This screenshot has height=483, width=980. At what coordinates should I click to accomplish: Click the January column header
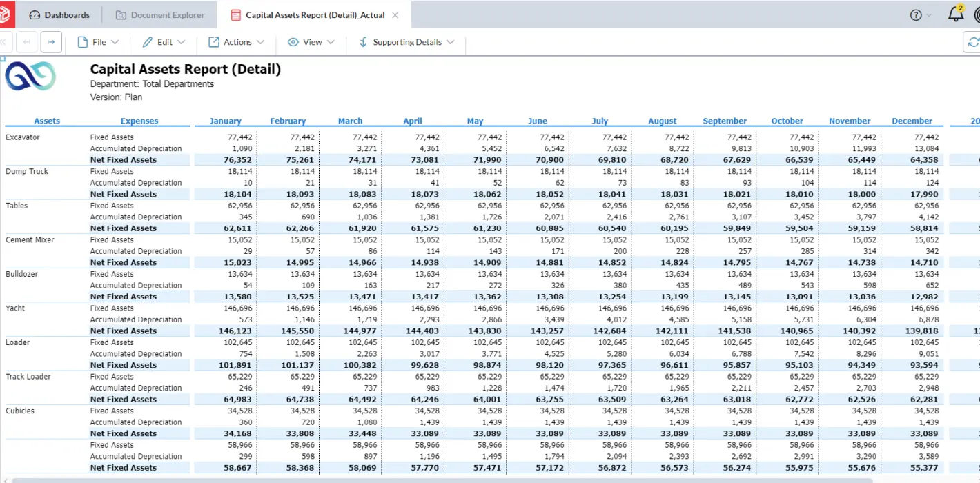226,121
